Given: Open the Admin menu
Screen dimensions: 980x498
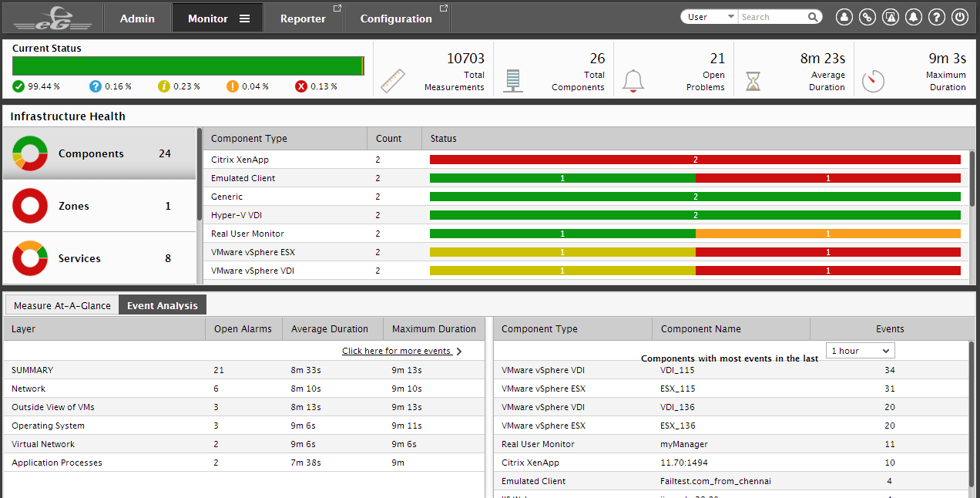Looking at the screenshot, I should 137,19.
